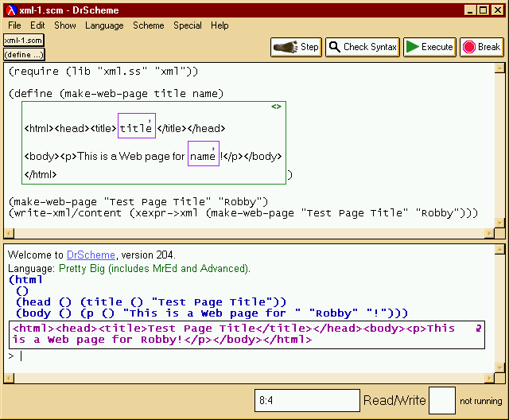Open the Special menu
The width and height of the screenshot is (509, 420).
tap(188, 25)
